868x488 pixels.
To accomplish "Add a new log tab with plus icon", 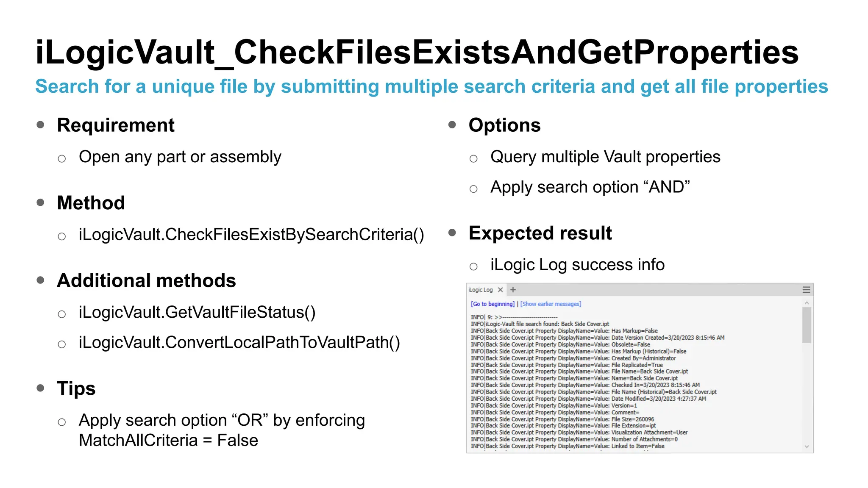I will (x=513, y=290).
